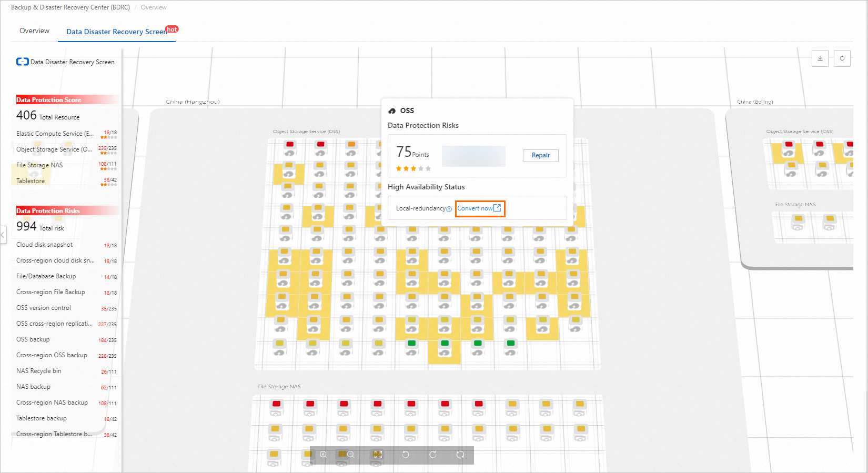Click the File/Database Backup risk row
868x473 pixels.
(66, 277)
